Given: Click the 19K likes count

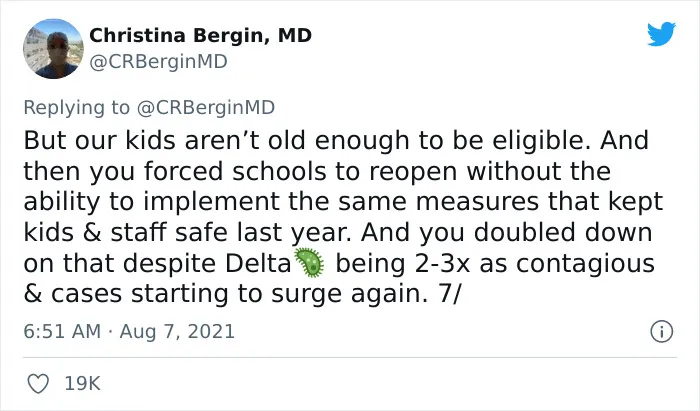Looking at the screenshot, I should (x=83, y=383).
